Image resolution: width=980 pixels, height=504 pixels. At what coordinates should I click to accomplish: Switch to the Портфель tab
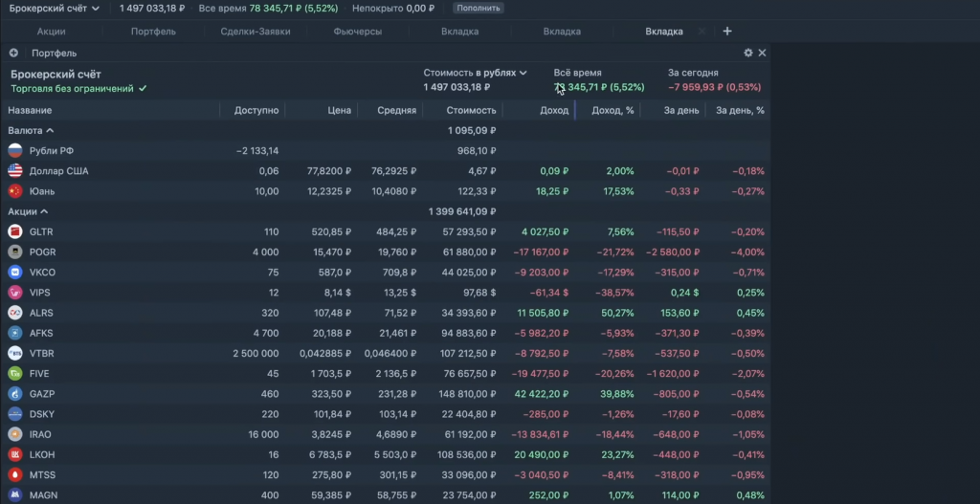coord(153,32)
